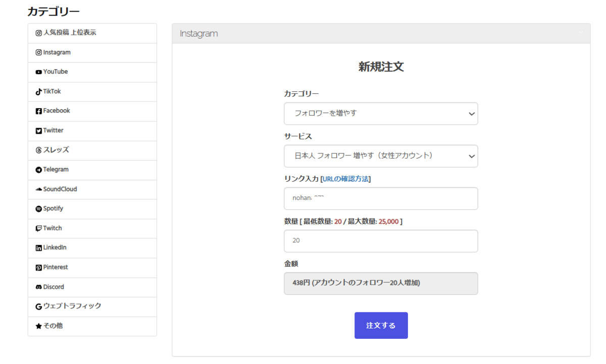Open the YouTube category icon
Screen dimensions: 606x364
[39, 72]
